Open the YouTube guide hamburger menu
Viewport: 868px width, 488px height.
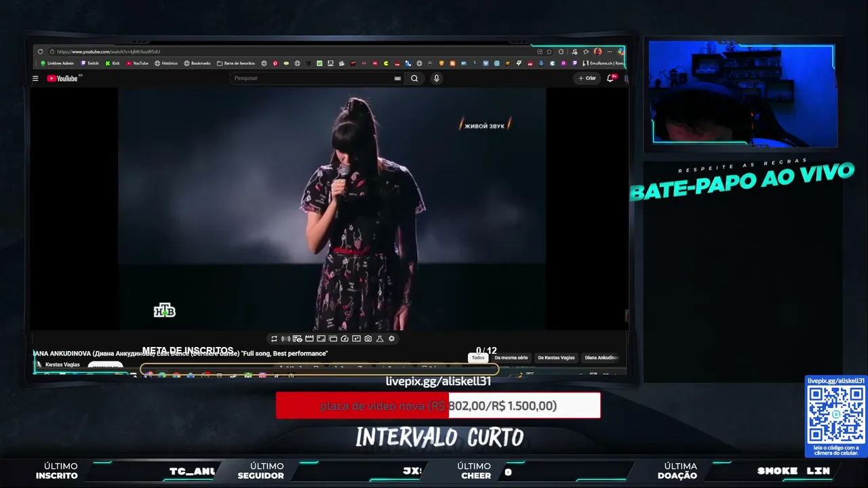point(35,79)
